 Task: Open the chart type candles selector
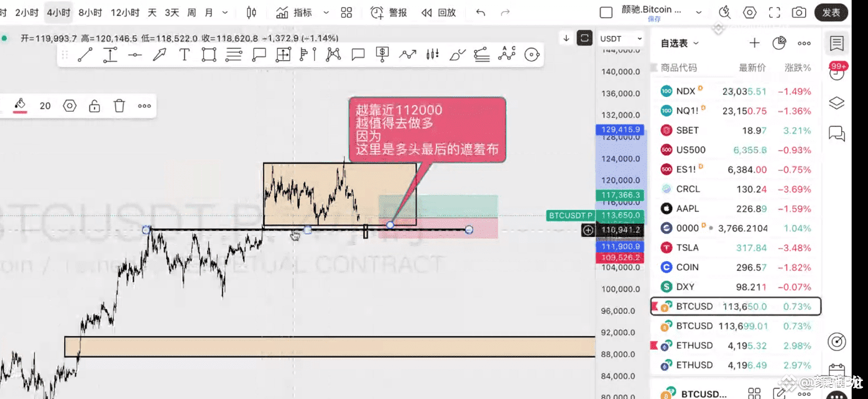[251, 12]
